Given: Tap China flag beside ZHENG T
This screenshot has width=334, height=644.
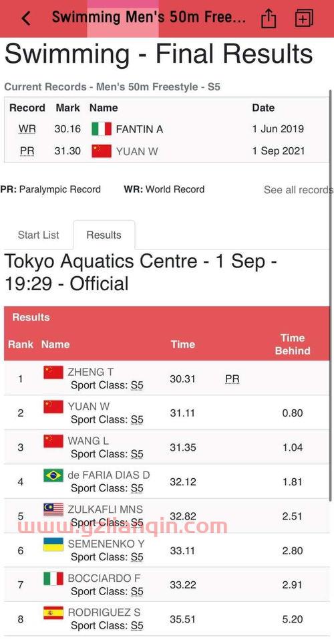Looking at the screenshot, I should point(53,372).
